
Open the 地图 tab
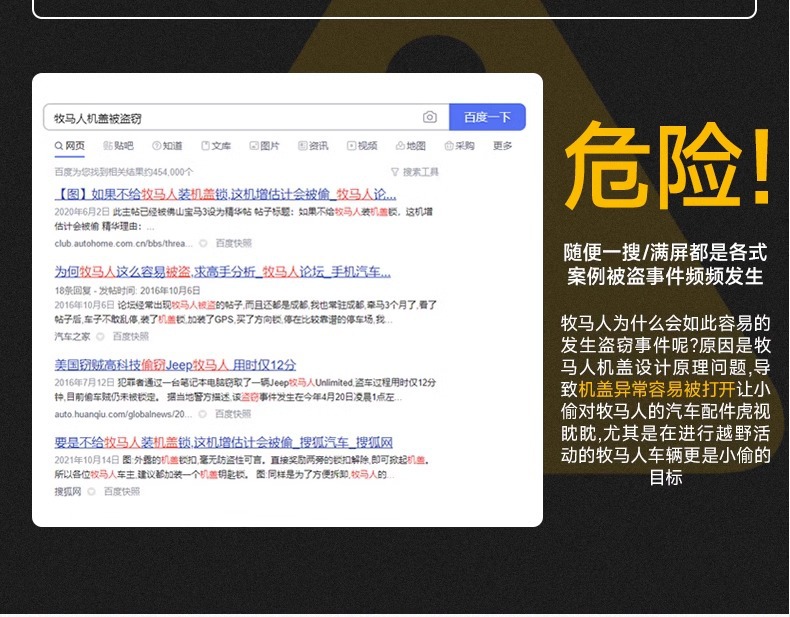411,146
